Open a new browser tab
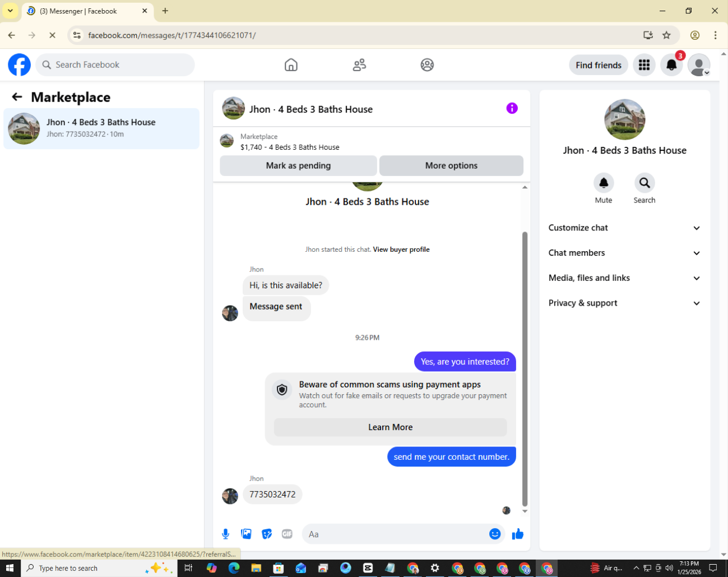Screen dimensions: 728x577 tap(165, 11)
